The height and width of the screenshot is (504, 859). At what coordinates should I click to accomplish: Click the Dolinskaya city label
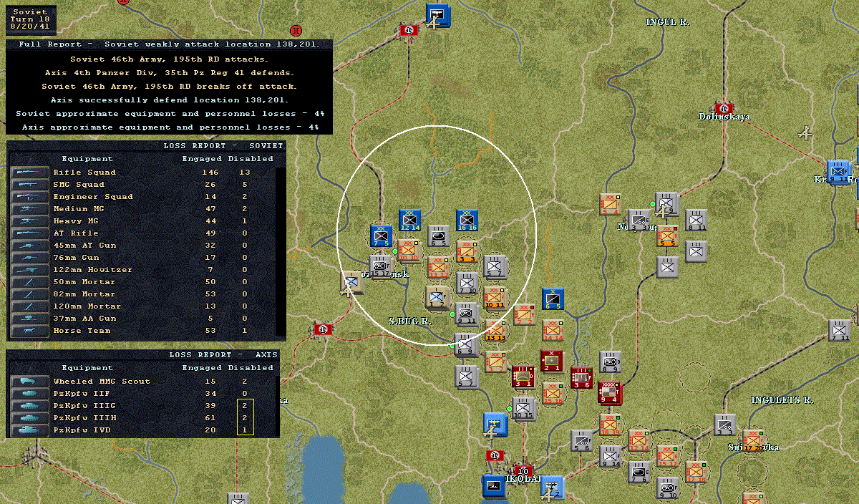pos(724,116)
